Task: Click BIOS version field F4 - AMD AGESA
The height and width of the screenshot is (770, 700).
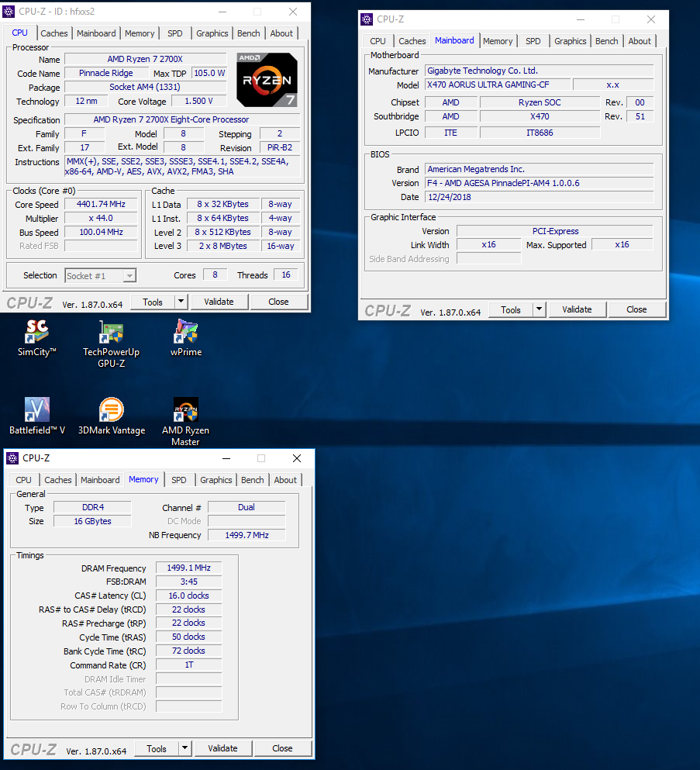Action: point(539,183)
